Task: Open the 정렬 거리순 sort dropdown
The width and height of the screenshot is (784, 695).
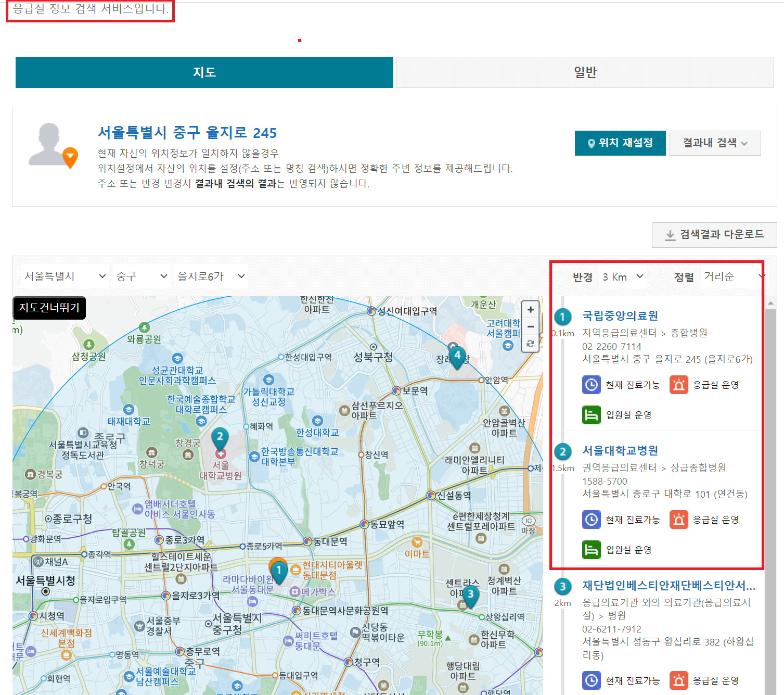Action: (x=735, y=277)
